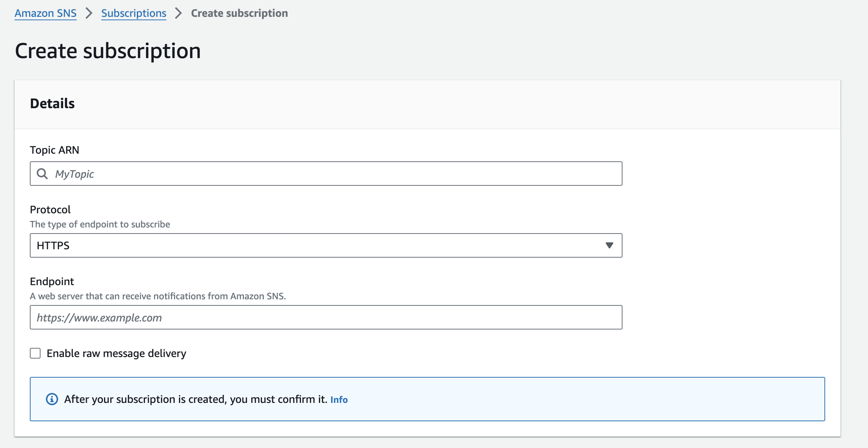Click the breadcrumb chevron after Subscriptions

pos(178,13)
